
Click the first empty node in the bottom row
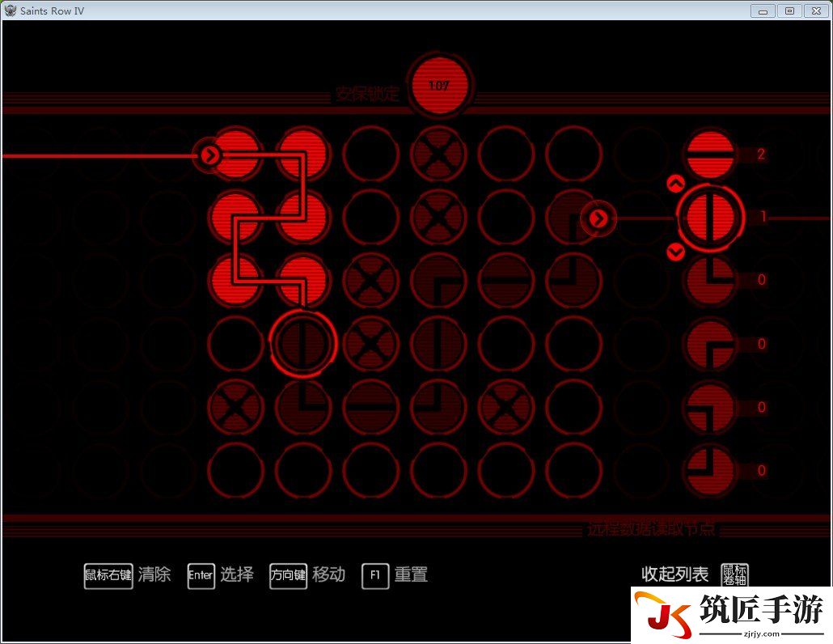235,471
